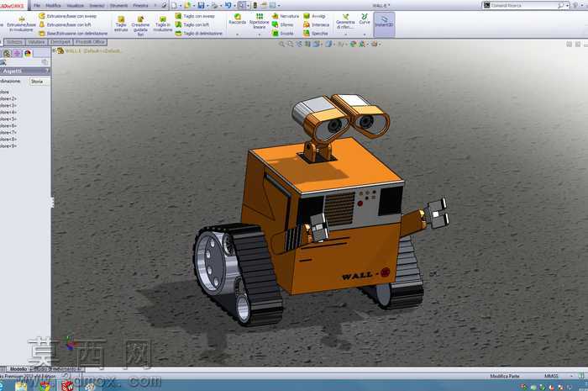Switch to the DimXpert tab
The image size is (588, 391).
click(60, 42)
